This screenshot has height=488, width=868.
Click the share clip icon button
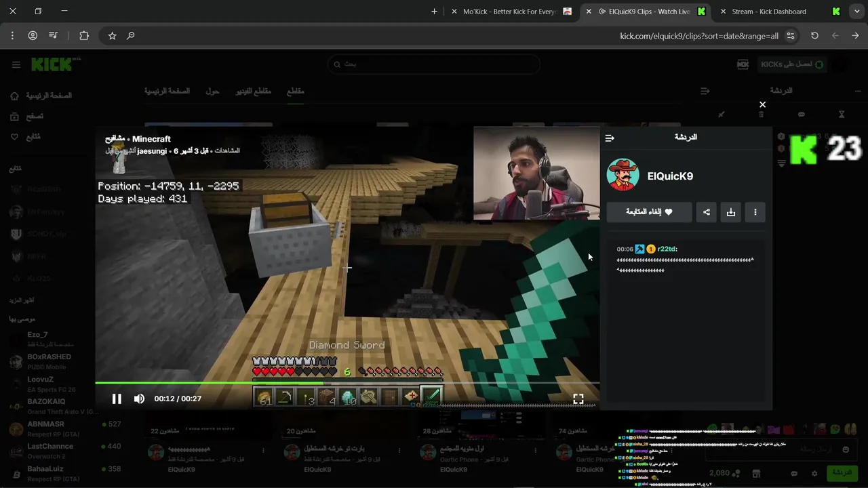[707, 212]
